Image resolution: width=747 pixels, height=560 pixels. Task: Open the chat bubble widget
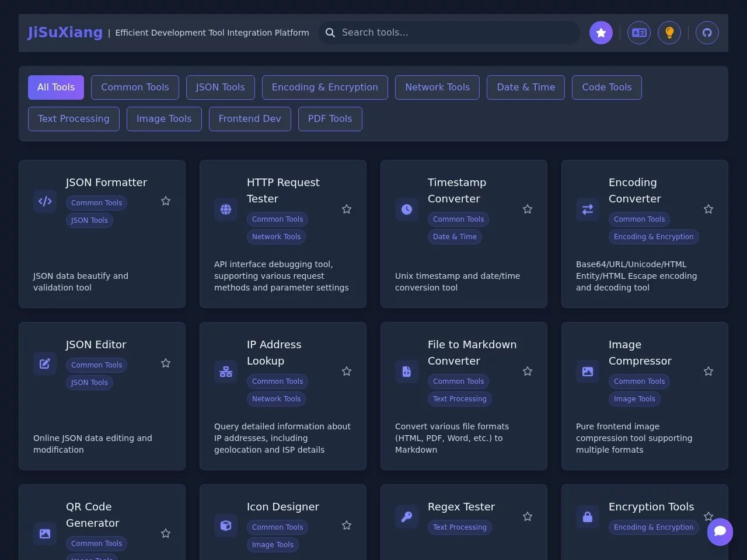pyautogui.click(x=720, y=531)
